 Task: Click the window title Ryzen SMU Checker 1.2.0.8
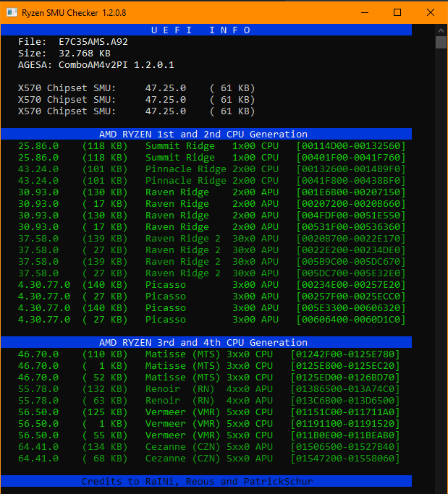74,12
